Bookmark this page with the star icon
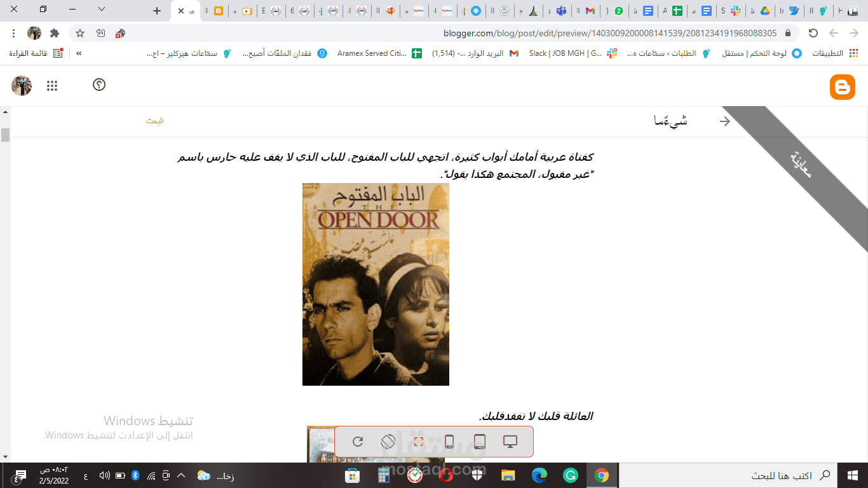 (80, 33)
